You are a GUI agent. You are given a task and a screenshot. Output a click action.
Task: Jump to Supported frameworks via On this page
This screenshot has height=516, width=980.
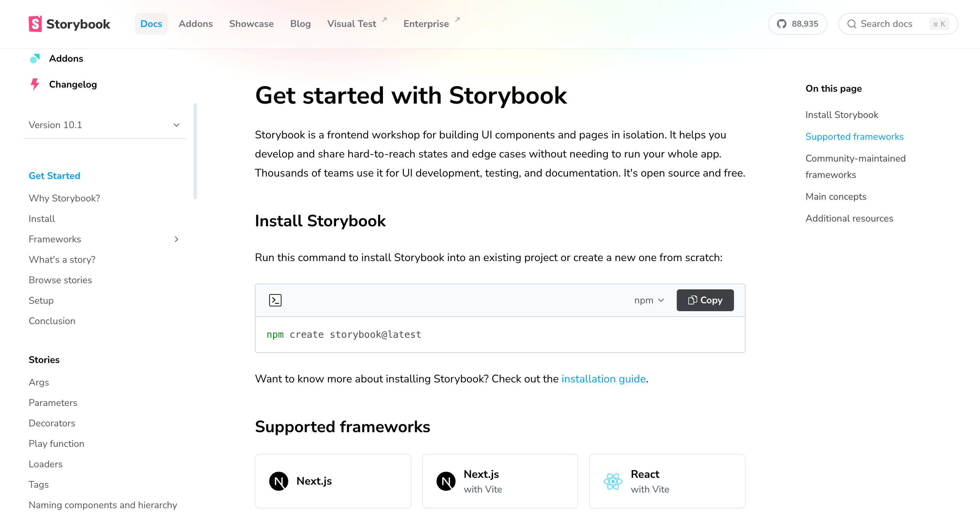855,137
